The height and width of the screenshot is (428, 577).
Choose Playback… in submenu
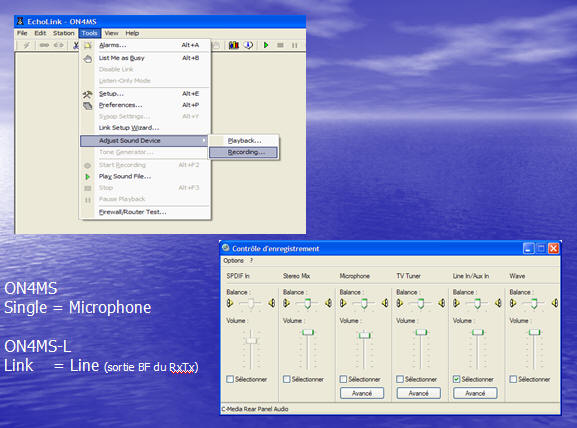[243, 141]
